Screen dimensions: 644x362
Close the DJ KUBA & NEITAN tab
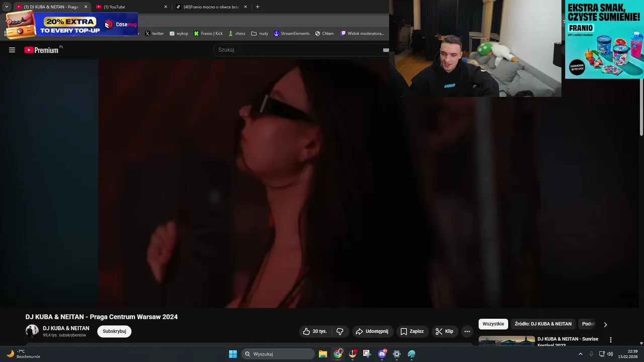[86, 7]
